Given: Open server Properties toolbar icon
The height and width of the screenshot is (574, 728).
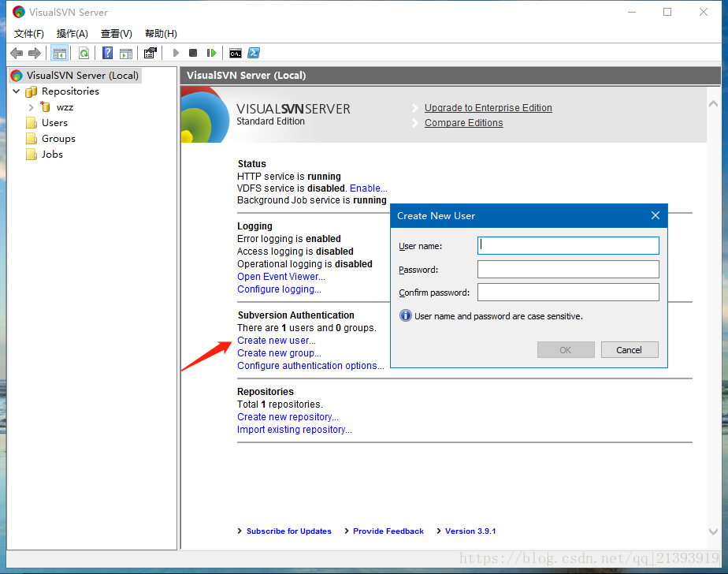Looking at the screenshot, I should coord(150,54).
